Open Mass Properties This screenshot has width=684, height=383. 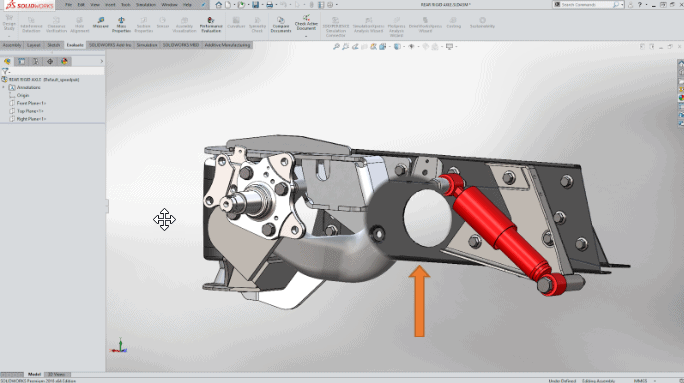(121, 25)
